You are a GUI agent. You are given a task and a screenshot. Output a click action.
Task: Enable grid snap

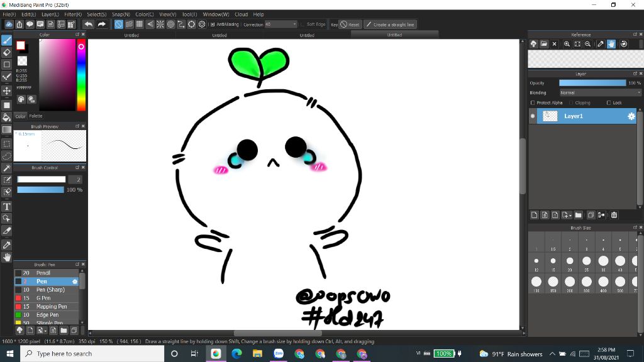pyautogui.click(x=139, y=25)
